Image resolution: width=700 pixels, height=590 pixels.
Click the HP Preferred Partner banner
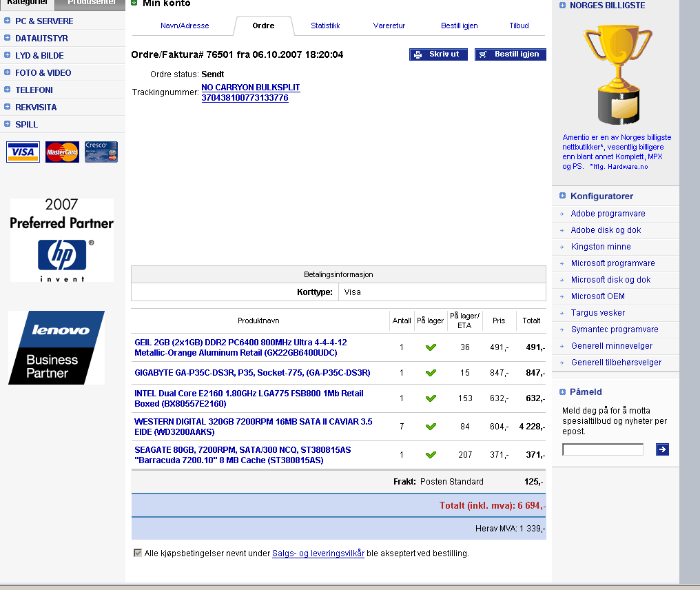coord(61,240)
